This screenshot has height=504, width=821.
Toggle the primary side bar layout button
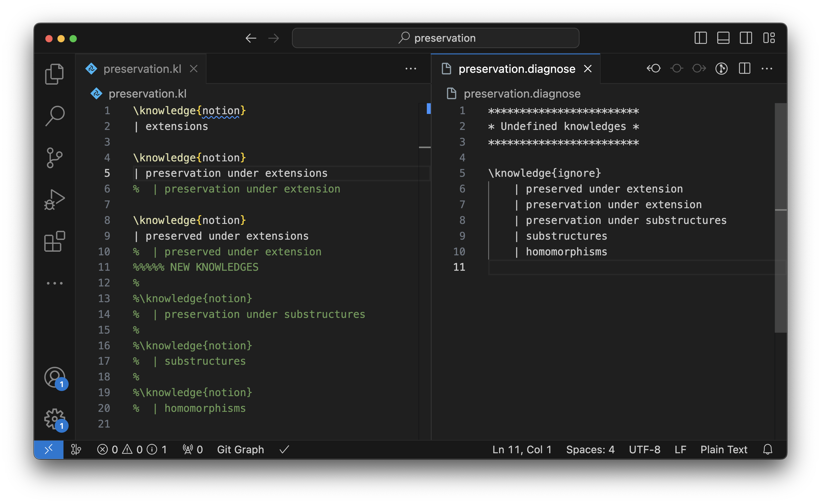coord(700,38)
